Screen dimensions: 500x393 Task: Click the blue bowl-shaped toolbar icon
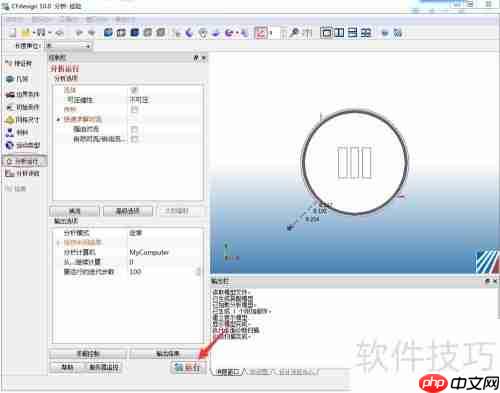tap(216, 33)
